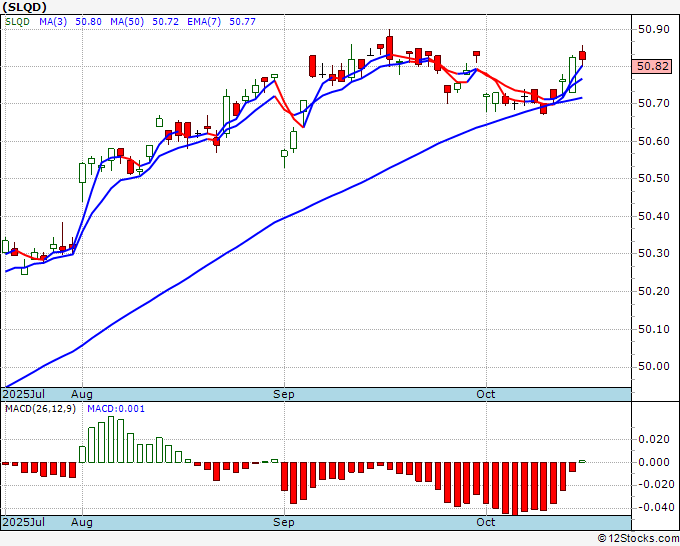Click Aug on the price chart axis
Viewport: 680px width, 546px height.
[x=82, y=394]
